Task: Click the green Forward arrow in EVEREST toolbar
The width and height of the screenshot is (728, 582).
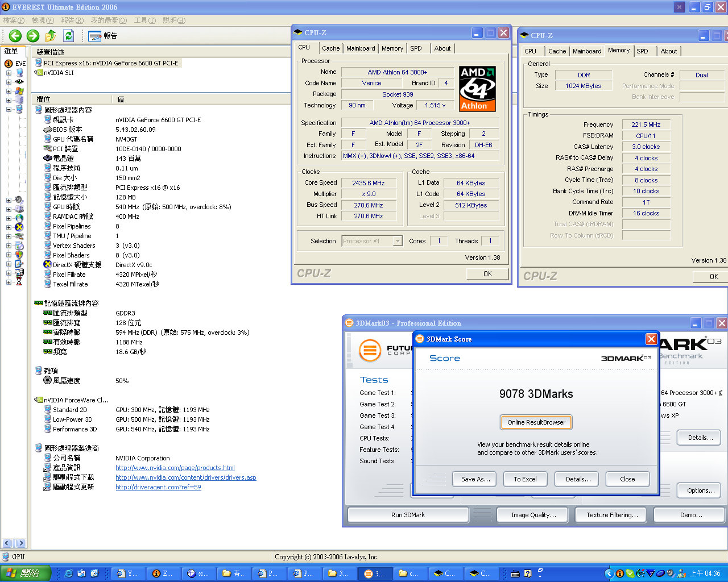Action: point(33,36)
